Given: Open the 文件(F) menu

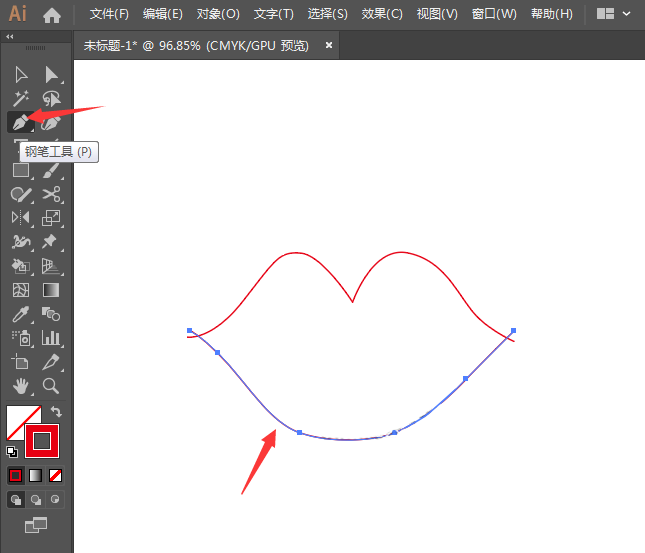Looking at the screenshot, I should (x=109, y=14).
